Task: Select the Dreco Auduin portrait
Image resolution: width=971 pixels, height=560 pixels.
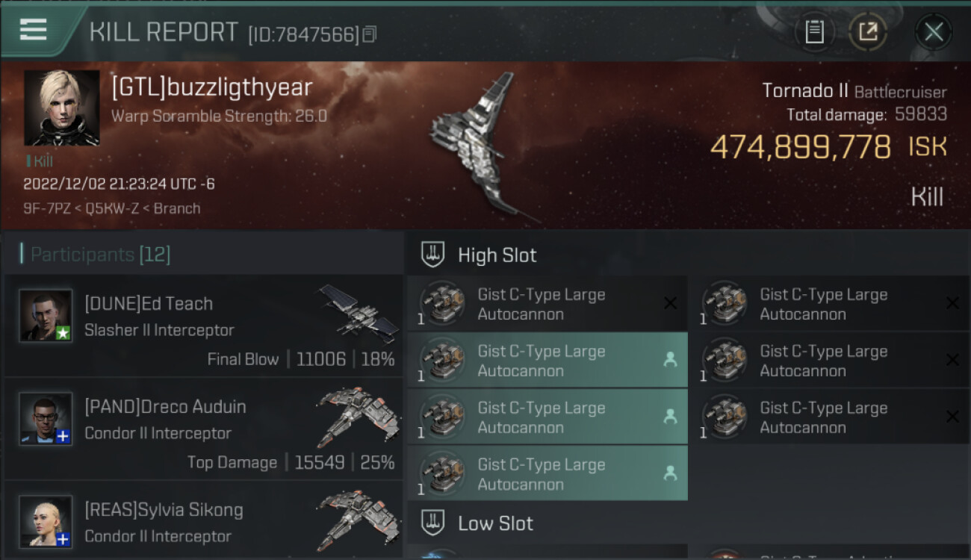Action: (46, 419)
